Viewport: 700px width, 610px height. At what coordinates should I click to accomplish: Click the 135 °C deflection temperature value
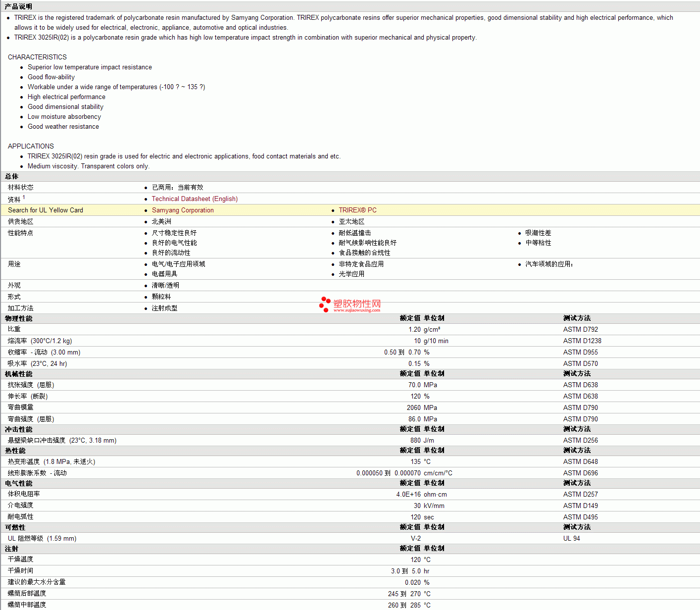click(x=420, y=461)
